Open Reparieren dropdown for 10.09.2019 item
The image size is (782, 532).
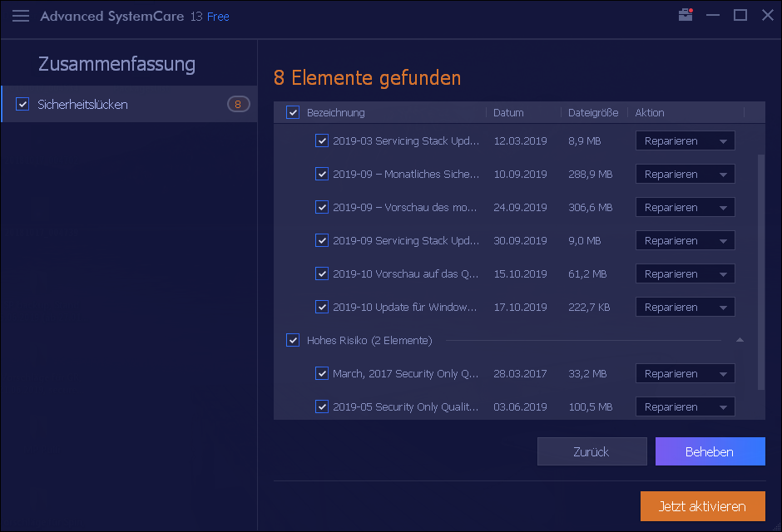[x=685, y=175]
